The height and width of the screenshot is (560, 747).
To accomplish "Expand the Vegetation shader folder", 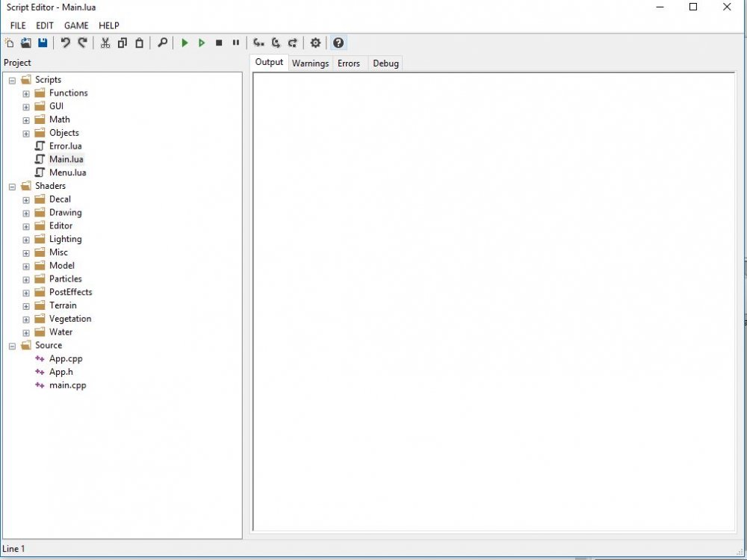I will 26,320.
